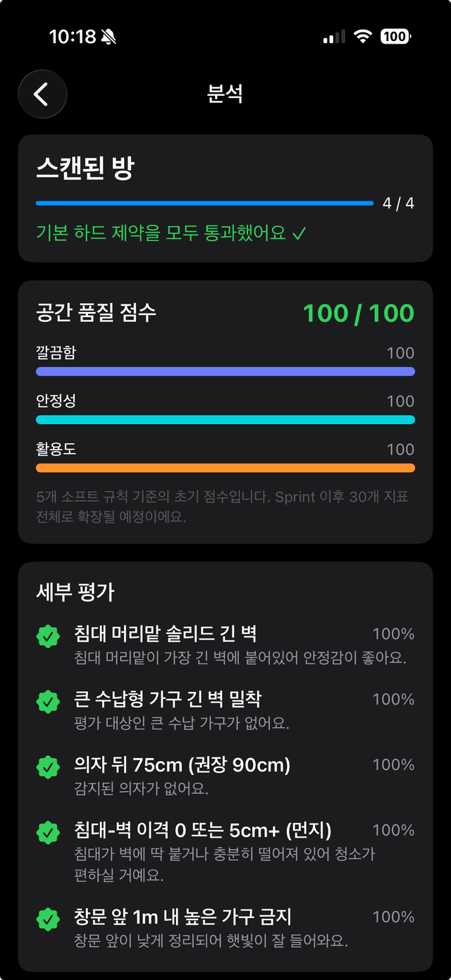Select the 분석 title at the top
This screenshot has height=980, width=451.
[x=225, y=94]
